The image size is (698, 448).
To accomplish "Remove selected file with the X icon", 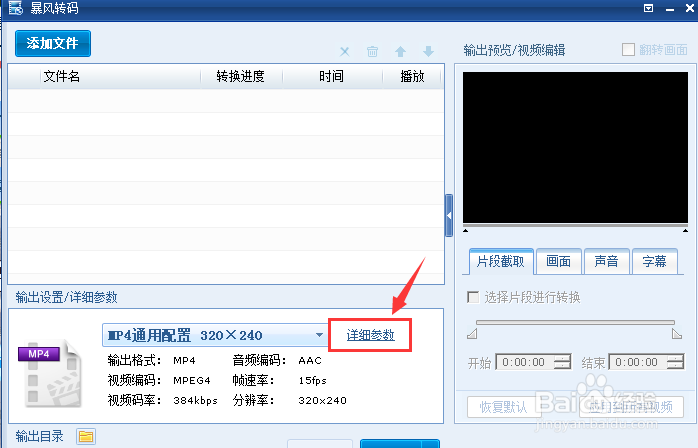I will [x=345, y=52].
